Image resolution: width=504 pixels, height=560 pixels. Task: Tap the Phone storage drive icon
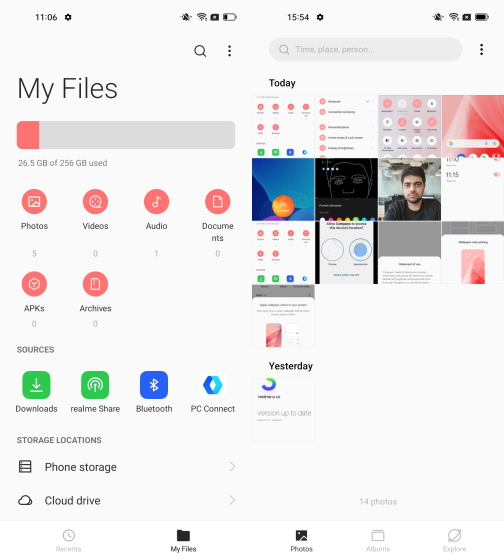click(x=25, y=466)
